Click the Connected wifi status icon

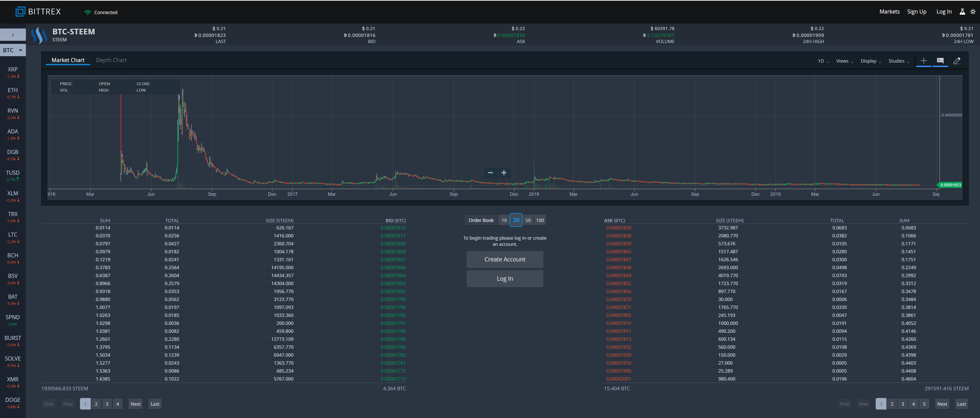[87, 12]
